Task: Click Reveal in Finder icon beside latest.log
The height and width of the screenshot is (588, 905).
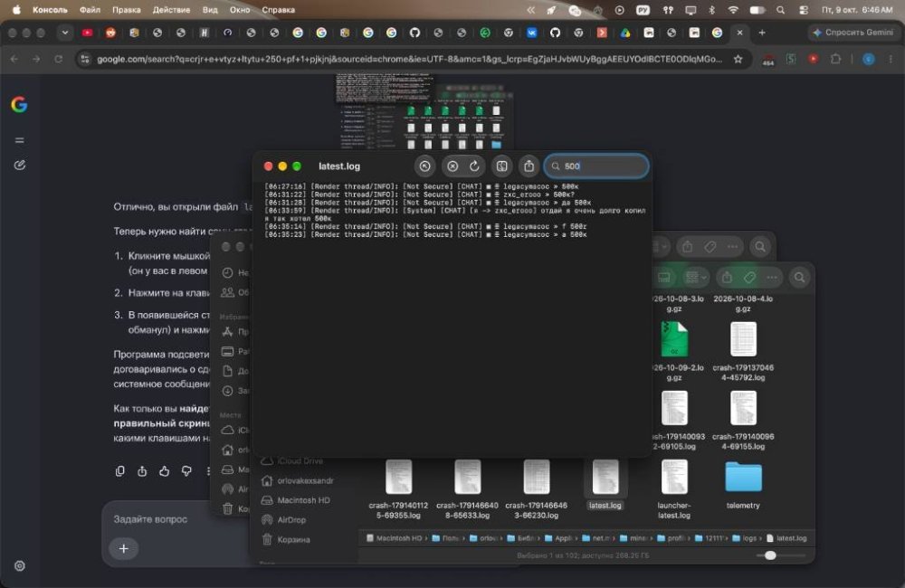Action: pyautogui.click(x=501, y=166)
